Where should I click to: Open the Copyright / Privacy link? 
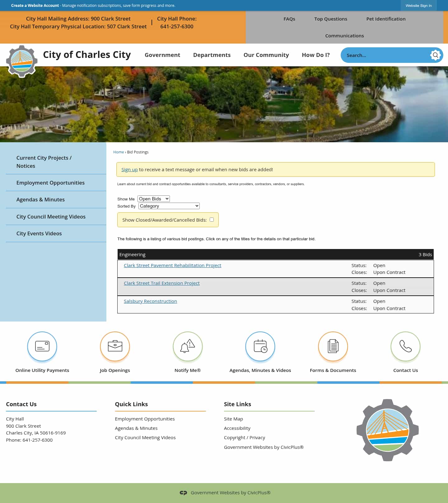pos(245,438)
